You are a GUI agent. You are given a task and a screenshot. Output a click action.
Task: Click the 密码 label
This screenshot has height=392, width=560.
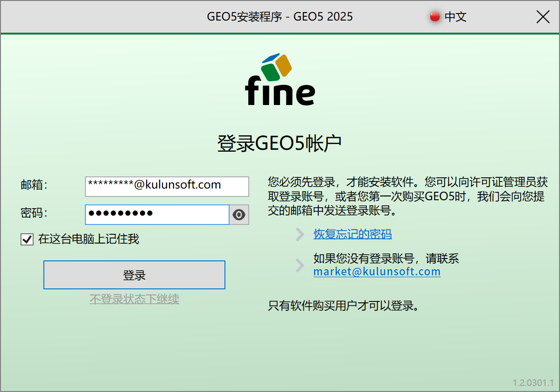coord(34,214)
